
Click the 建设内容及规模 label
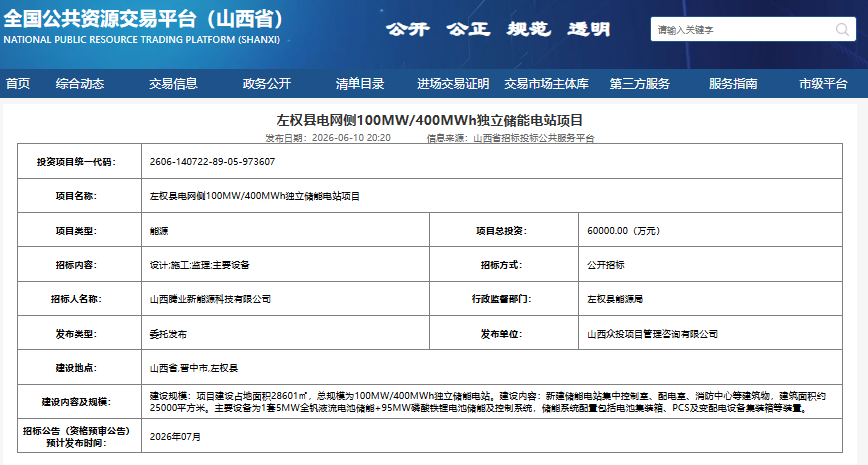tap(76, 402)
